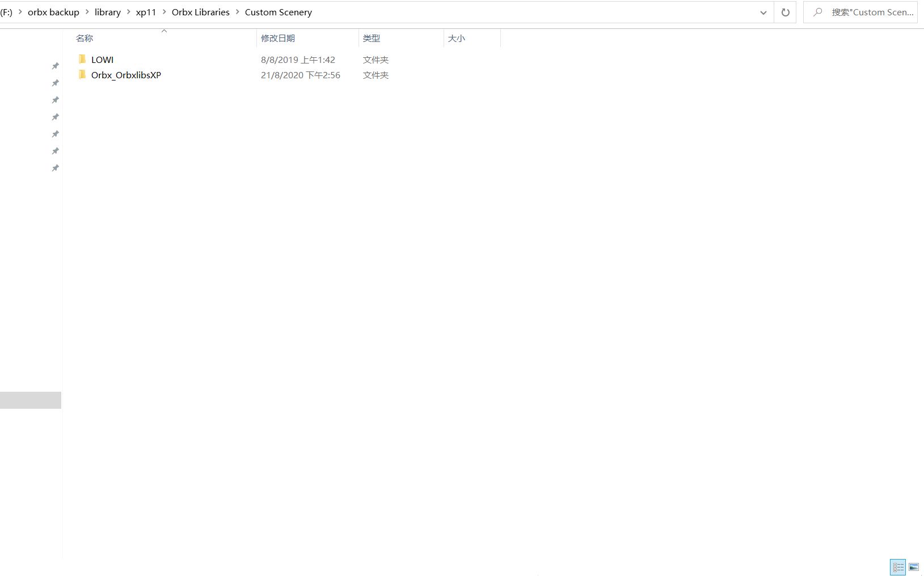Screen dimensions: 924x576
Task: Click 文件夹 type in LOWI row
Action: (375, 60)
